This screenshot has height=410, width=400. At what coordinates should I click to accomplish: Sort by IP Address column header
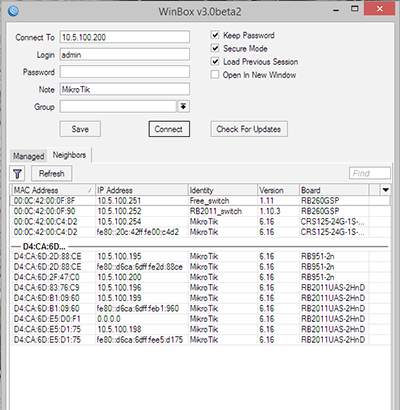142,190
